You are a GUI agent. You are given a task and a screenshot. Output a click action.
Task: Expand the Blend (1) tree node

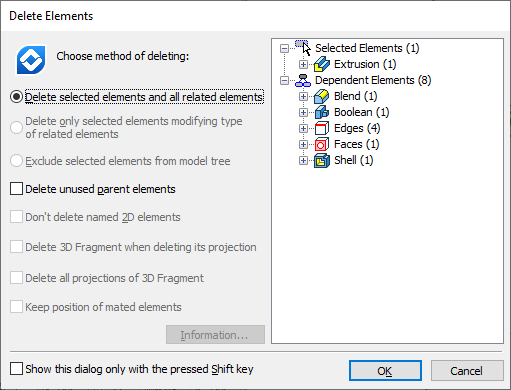click(303, 96)
